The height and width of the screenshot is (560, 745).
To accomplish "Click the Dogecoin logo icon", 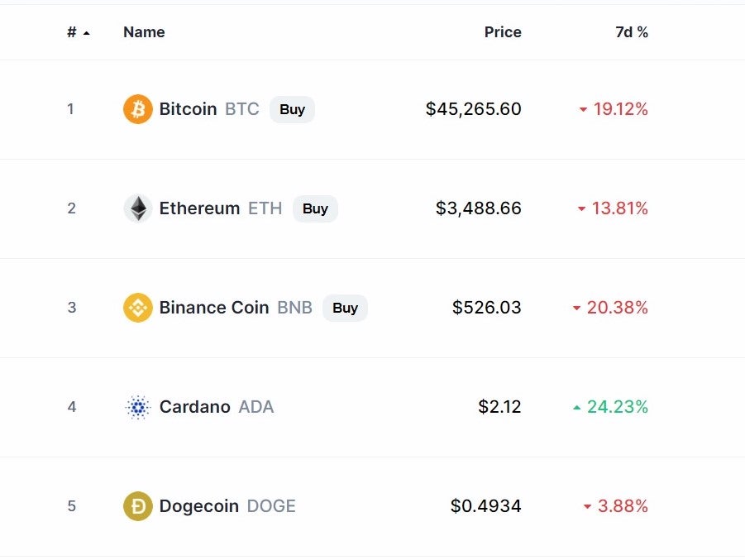I will coord(138,506).
